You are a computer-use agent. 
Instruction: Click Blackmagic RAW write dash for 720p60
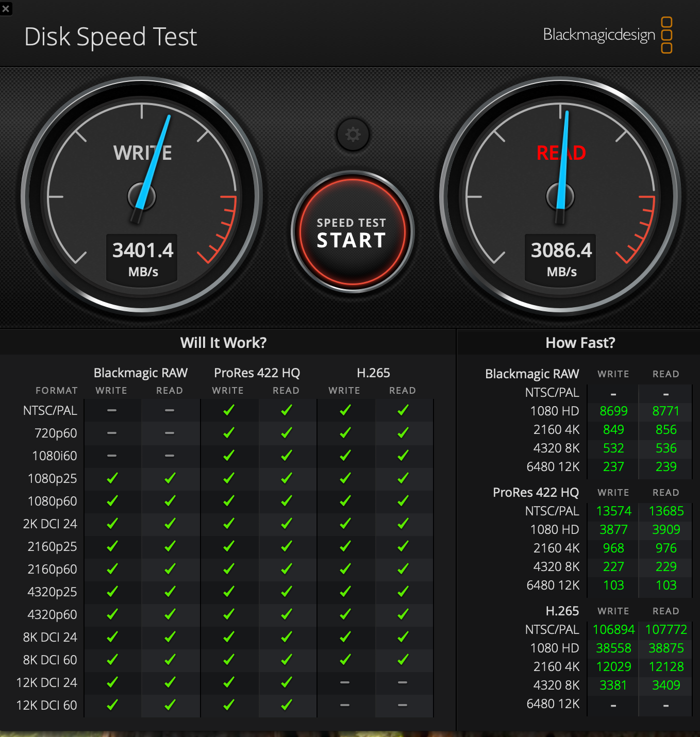click(x=112, y=433)
